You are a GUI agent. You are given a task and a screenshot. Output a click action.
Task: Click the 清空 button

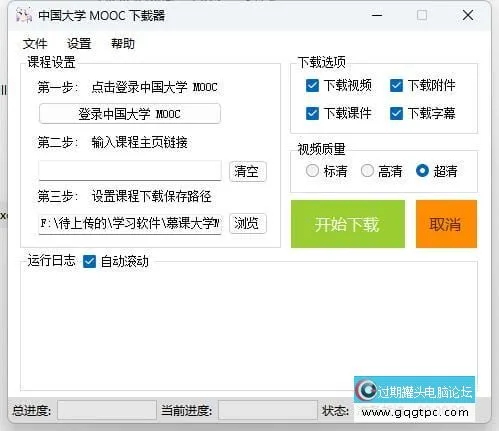[248, 171]
